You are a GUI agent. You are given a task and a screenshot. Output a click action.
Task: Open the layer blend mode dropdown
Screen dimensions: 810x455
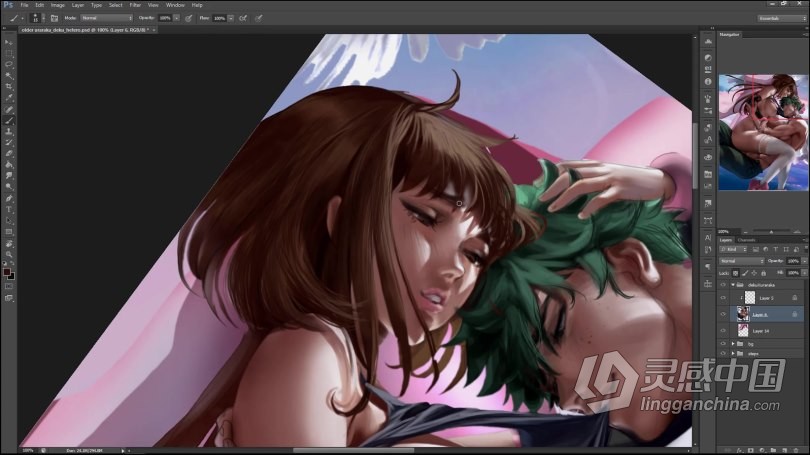742,261
